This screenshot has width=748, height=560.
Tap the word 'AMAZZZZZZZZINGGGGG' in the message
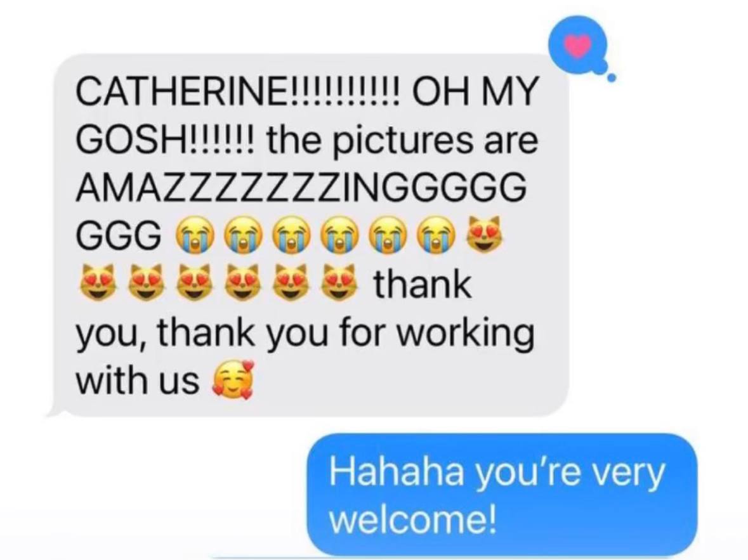[301, 187]
